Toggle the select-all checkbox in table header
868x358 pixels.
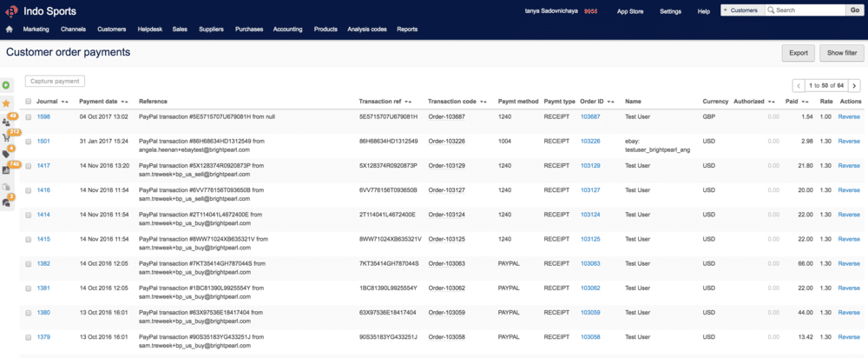coord(29,102)
